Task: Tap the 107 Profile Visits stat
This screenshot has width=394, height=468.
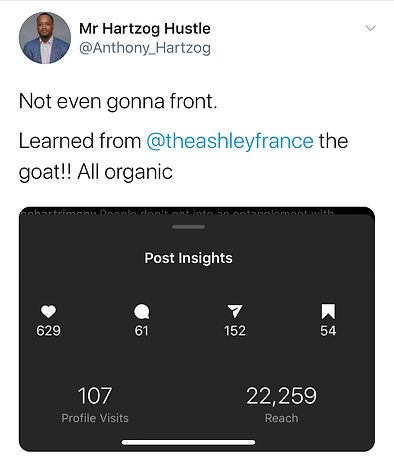Action: [x=95, y=404]
